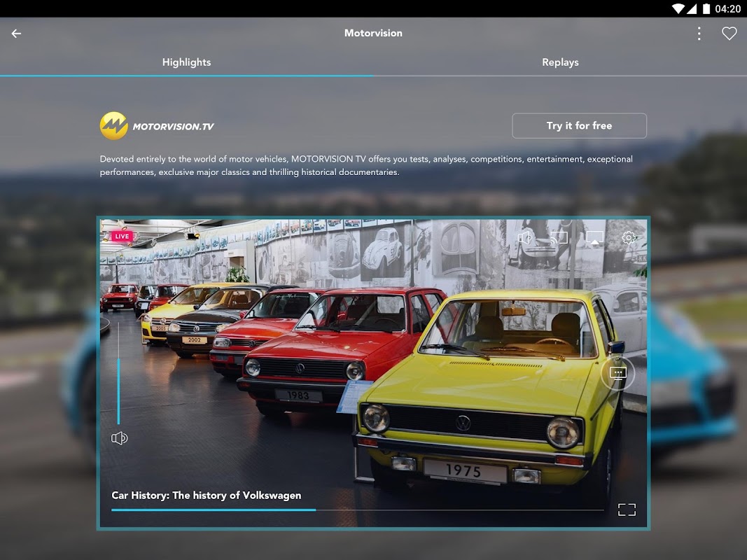747x560 pixels.
Task: Add Motorvision to favorites with heart icon
Action: tap(729, 34)
